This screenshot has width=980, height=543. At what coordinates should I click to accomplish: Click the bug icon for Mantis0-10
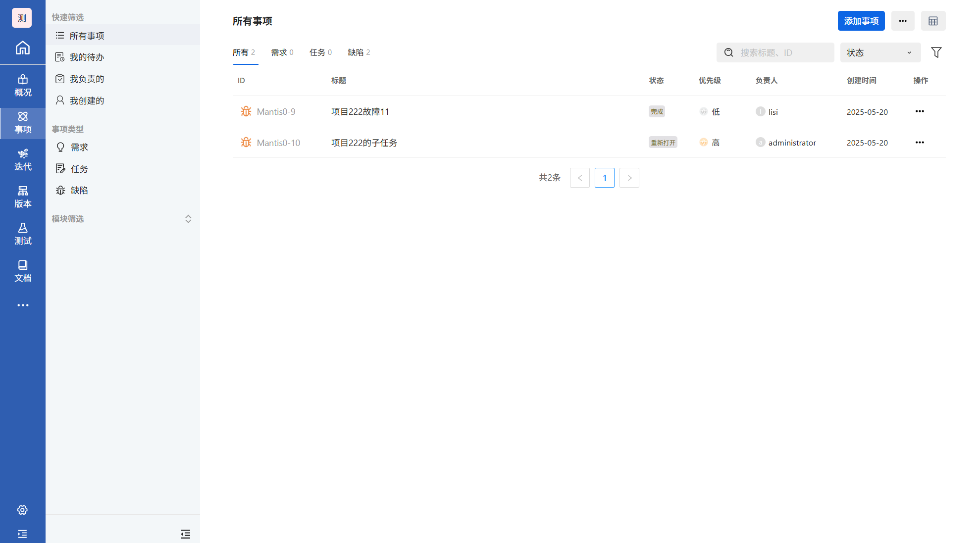(x=246, y=143)
